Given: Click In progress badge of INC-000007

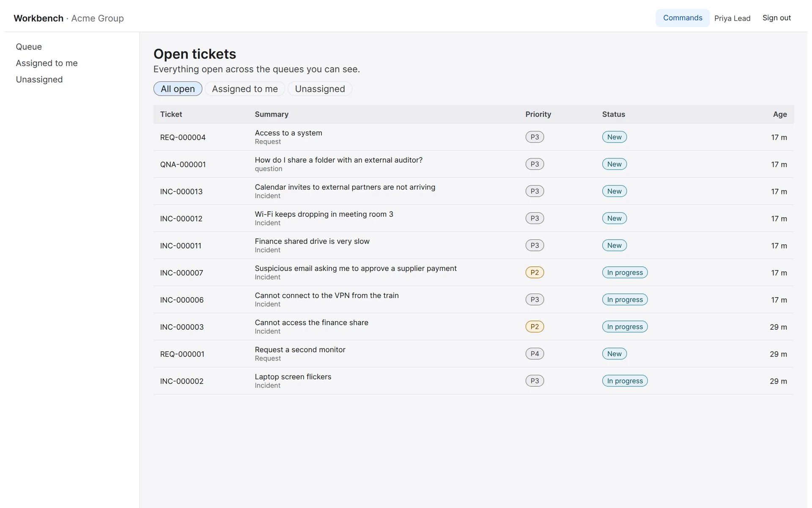Looking at the screenshot, I should tap(625, 273).
